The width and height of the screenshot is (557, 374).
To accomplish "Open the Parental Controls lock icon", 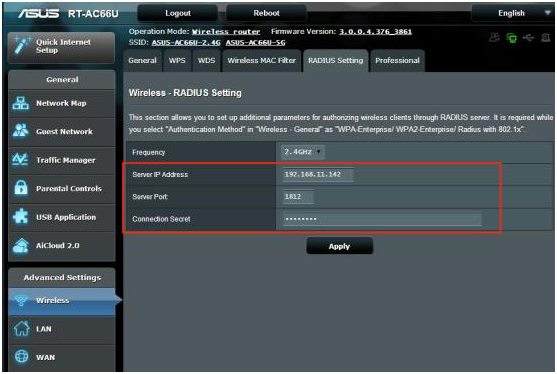I will 21,188.
